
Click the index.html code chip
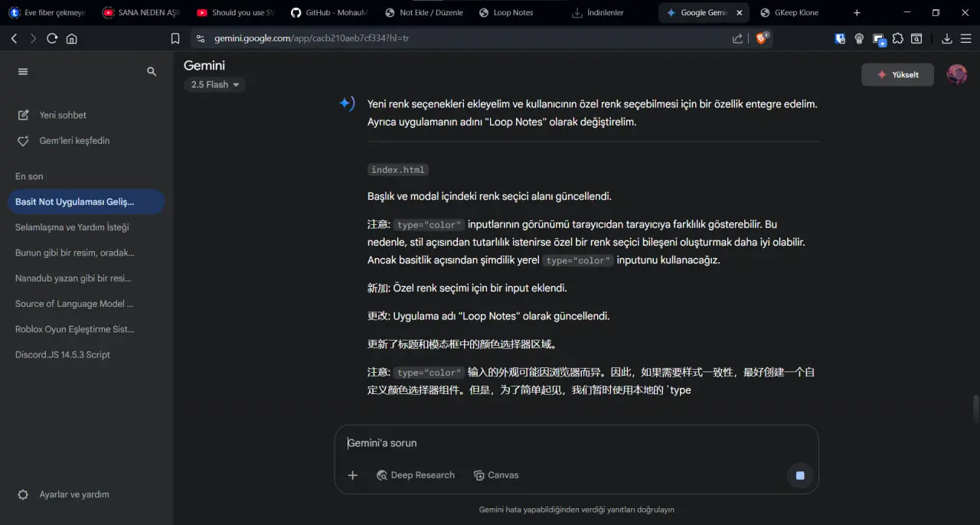coord(397,170)
